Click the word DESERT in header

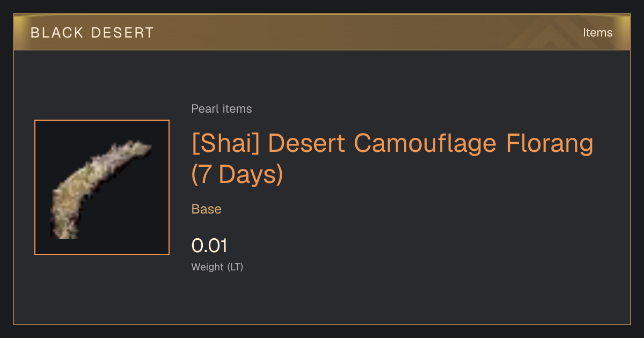[123, 33]
